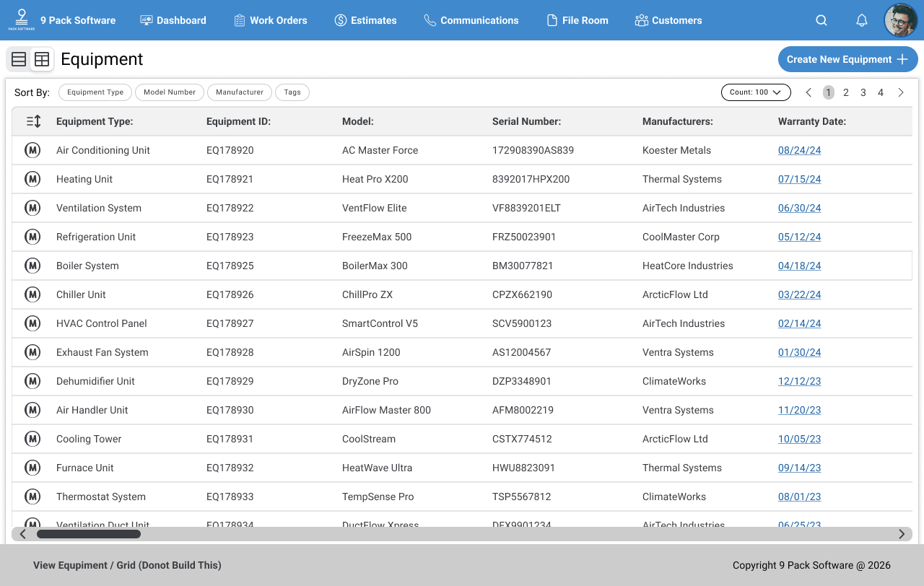Click the search magnifier icon

point(821,20)
